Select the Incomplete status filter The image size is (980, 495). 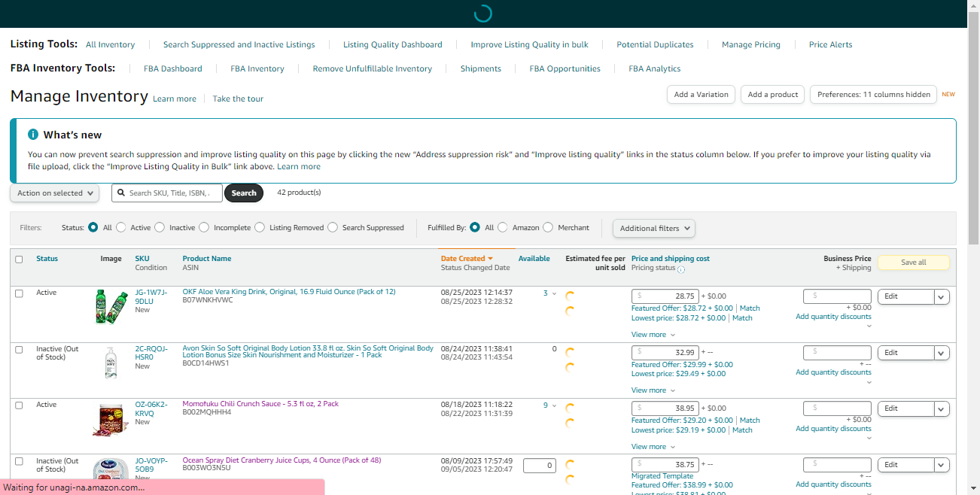point(204,227)
